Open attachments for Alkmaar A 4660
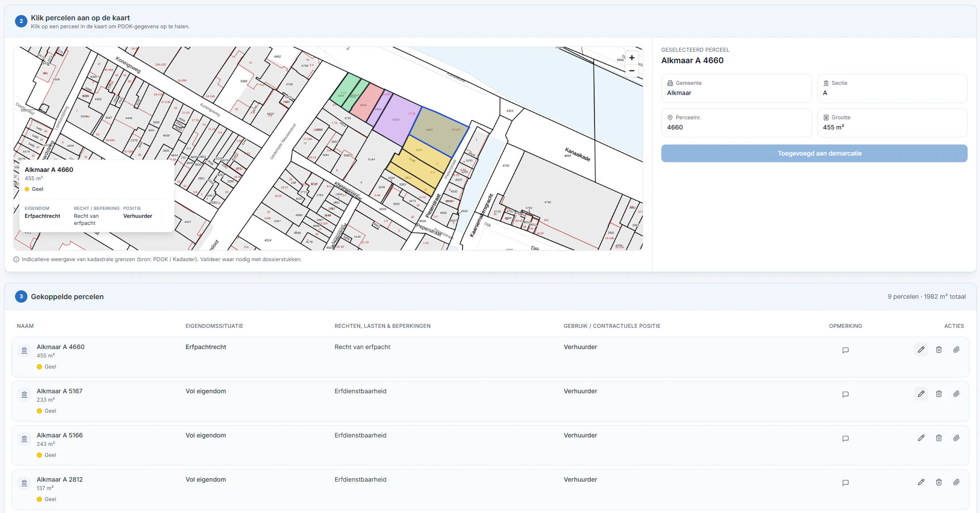Screen dimensions: 980x513 point(956,350)
